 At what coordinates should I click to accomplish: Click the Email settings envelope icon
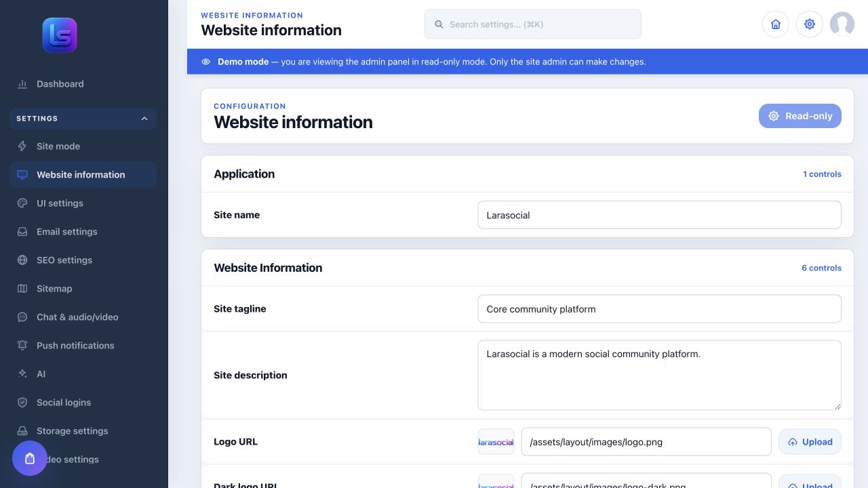tap(22, 232)
